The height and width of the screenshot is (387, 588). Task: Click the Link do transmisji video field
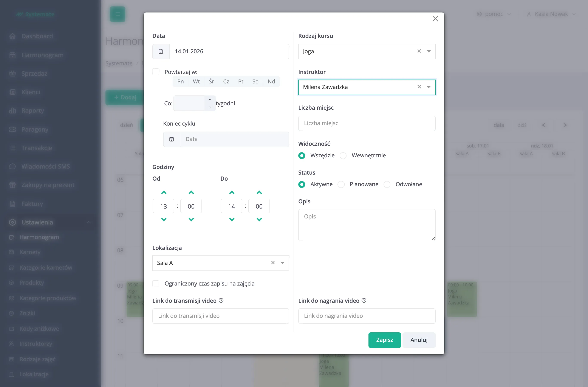point(221,316)
